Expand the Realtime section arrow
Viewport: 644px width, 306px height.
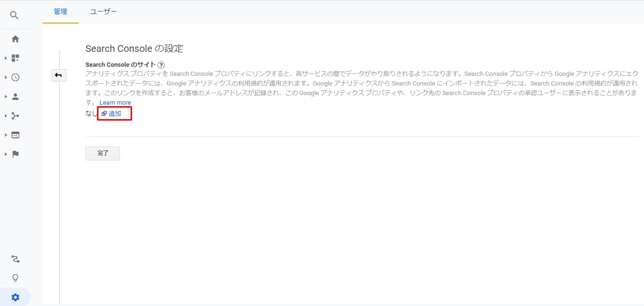(x=6, y=77)
